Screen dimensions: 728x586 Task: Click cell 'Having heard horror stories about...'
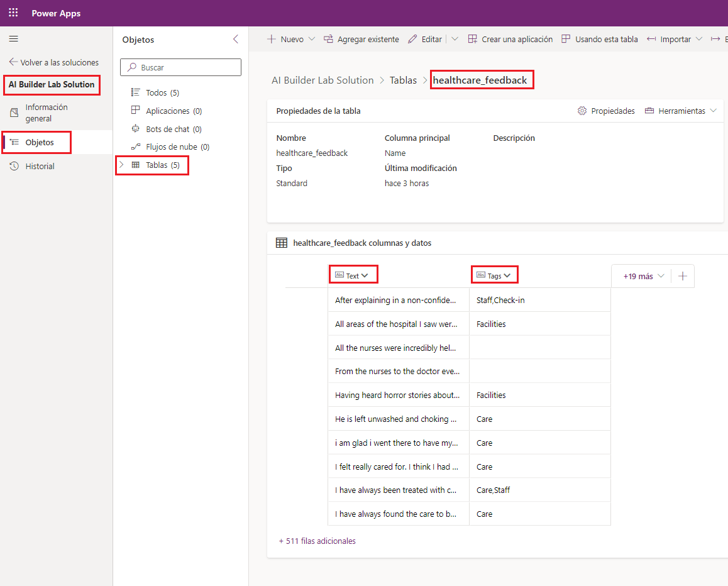point(399,395)
